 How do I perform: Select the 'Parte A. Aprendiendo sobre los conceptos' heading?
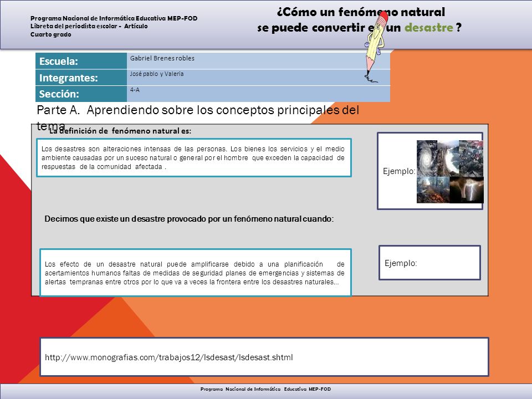click(x=198, y=117)
